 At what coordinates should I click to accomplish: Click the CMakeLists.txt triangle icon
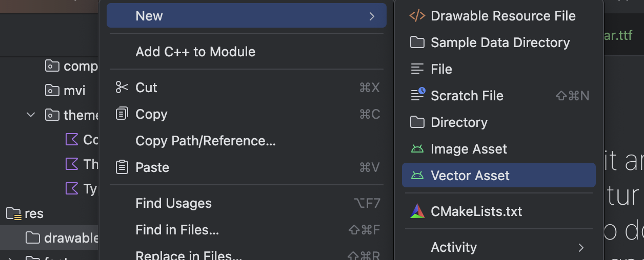tap(417, 211)
